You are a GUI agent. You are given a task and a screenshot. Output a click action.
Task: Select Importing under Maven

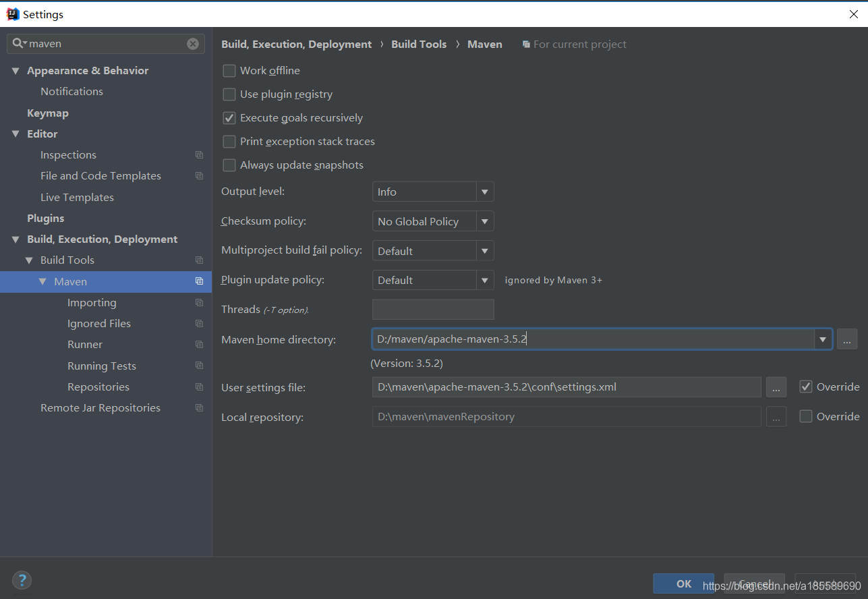[x=92, y=303]
